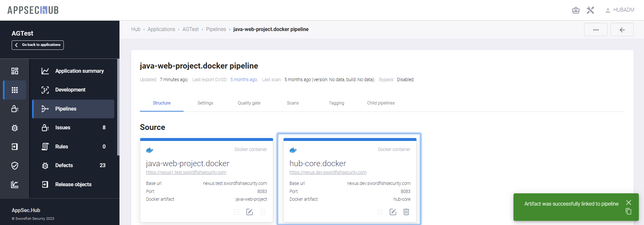Screen dimensions: 644x225
Task: Copy the notification message text
Action: tap(628, 211)
